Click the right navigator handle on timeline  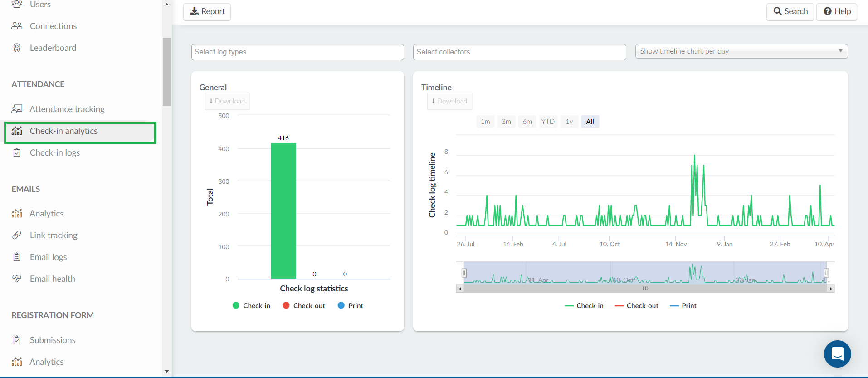point(826,273)
